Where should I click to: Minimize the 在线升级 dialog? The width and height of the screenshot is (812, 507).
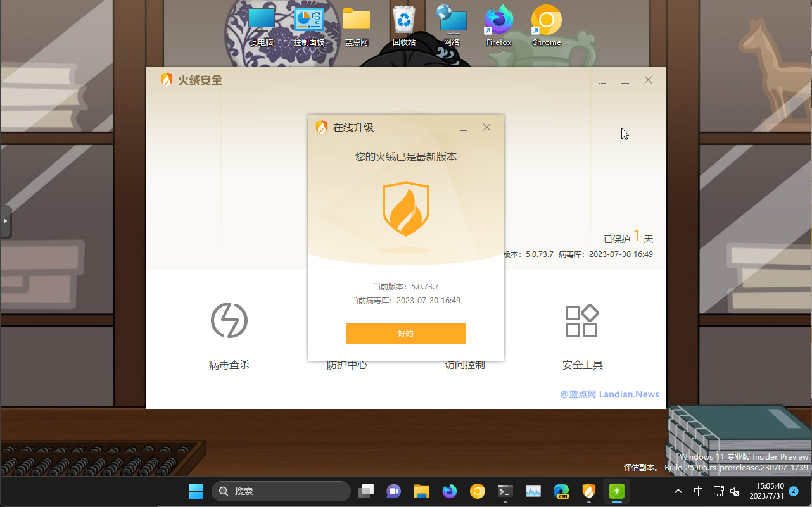[x=464, y=128]
